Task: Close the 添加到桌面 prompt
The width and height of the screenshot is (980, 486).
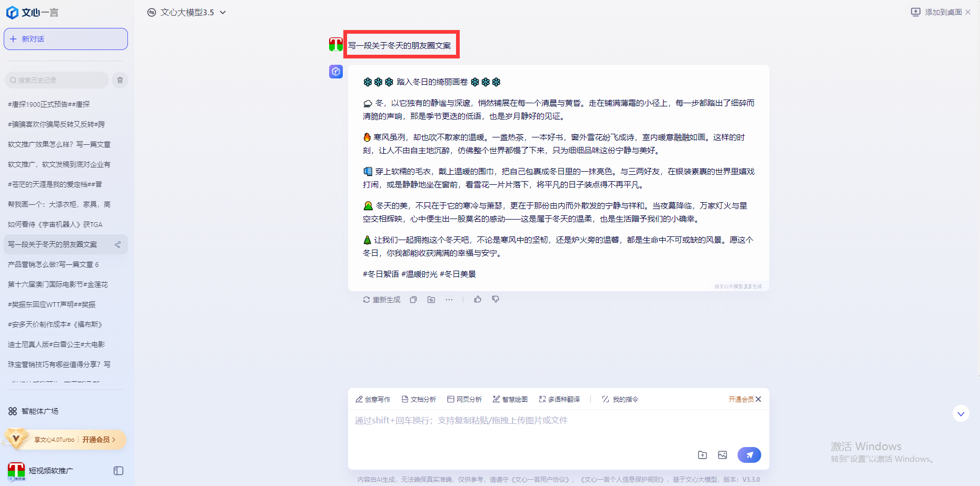Action: coord(968,12)
